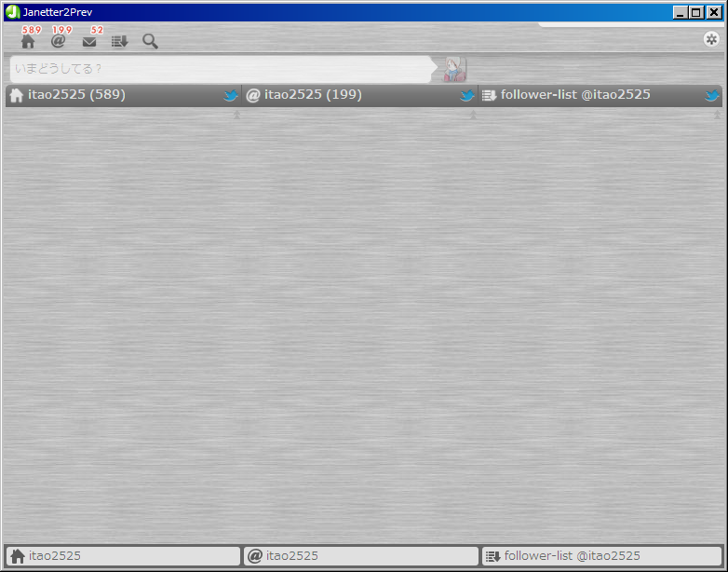Open the Home timeline toolbar icon
The height and width of the screenshot is (572, 728).
tap(28, 41)
